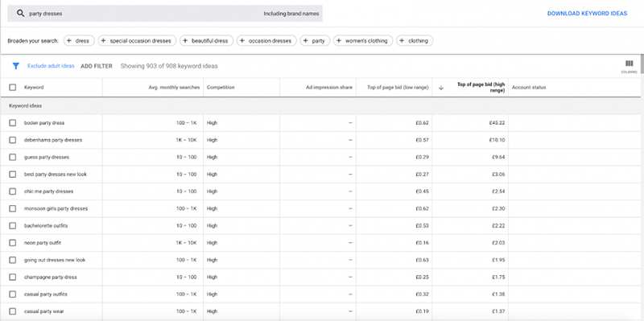Tick the select-all keywords checkbox
The image size is (644, 321).
coord(13,88)
